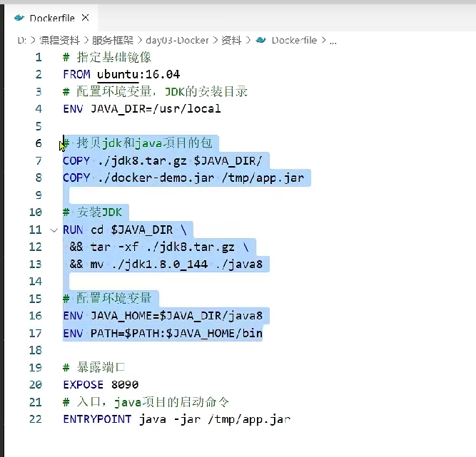Click 'JAVA_DIR=/usr/local' on line 4
The width and height of the screenshot is (476, 457).
(x=156, y=108)
